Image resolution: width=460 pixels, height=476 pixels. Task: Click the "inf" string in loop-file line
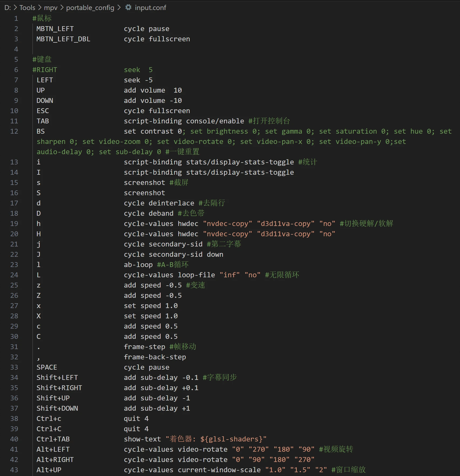pyautogui.click(x=230, y=275)
